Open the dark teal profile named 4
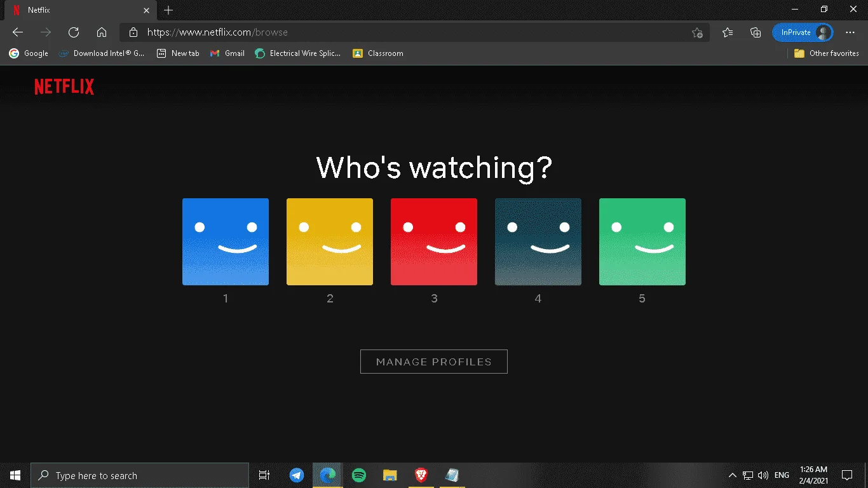This screenshot has height=488, width=868. click(538, 241)
